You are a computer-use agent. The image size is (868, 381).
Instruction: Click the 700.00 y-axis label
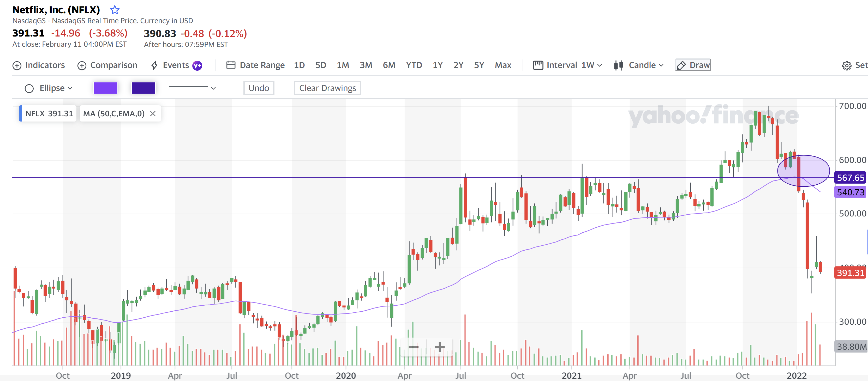pyautogui.click(x=852, y=106)
